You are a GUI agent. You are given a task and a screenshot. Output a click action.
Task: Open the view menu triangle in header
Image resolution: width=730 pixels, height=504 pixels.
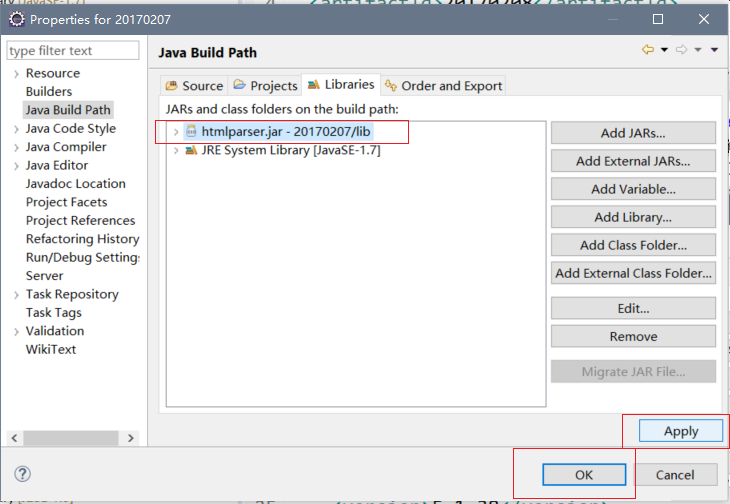pos(714,50)
